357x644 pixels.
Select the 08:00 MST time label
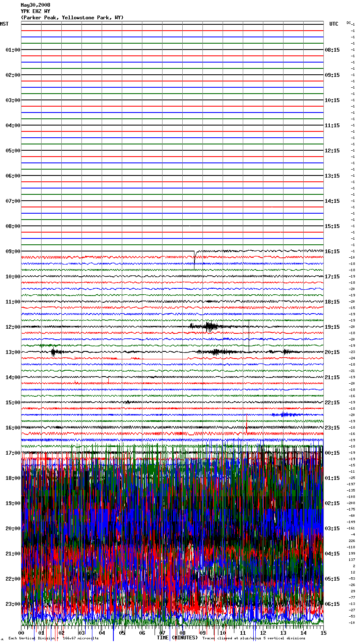point(13,226)
